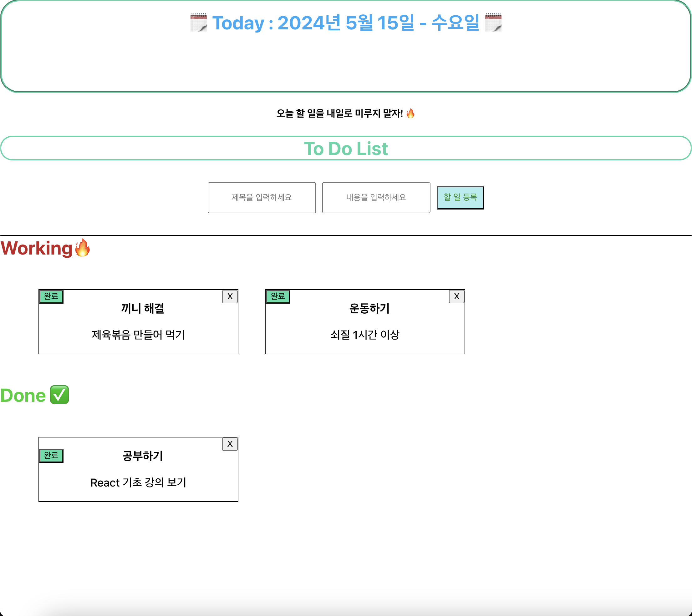
Task: Remove the 운동하기 card using X
Action: (x=456, y=296)
